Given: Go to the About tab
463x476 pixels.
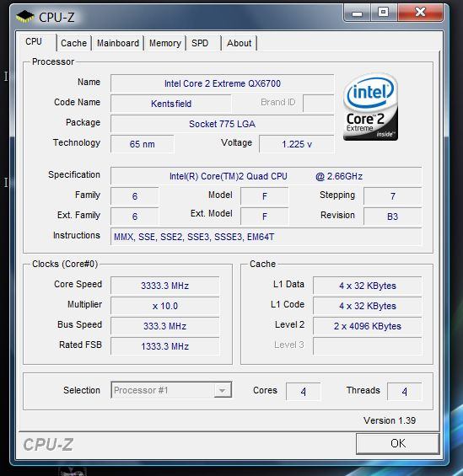Looking at the screenshot, I should tap(240, 43).
